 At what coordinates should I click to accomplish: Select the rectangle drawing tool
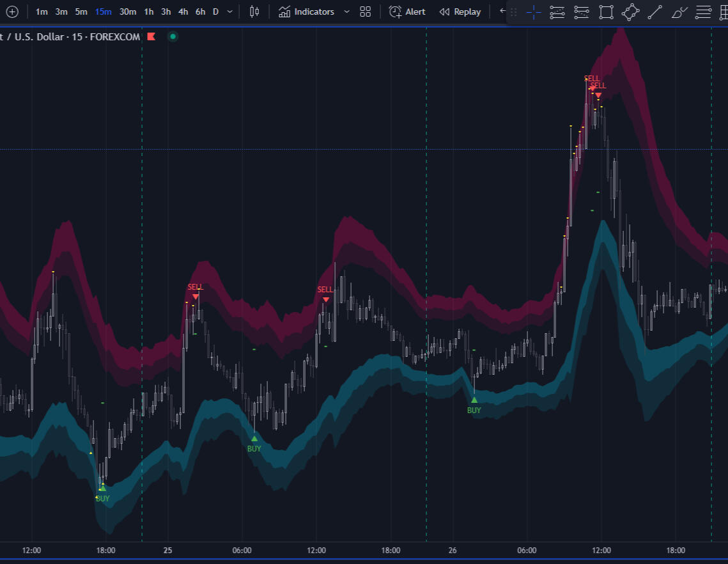click(x=606, y=12)
